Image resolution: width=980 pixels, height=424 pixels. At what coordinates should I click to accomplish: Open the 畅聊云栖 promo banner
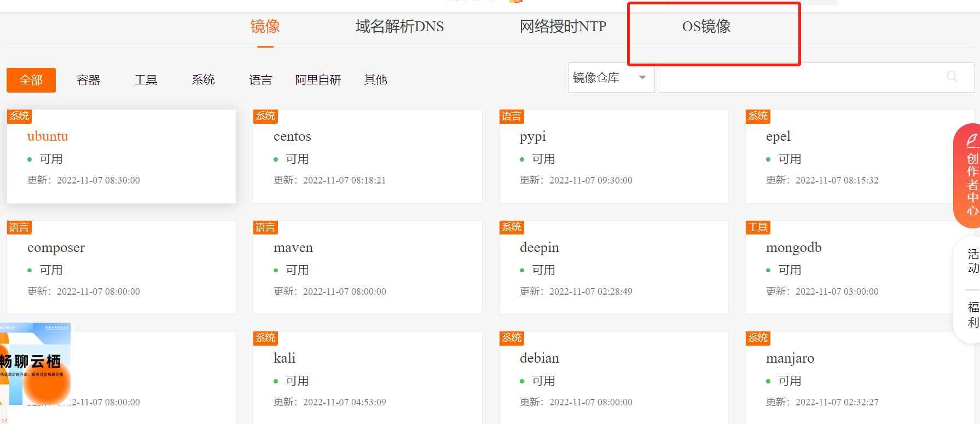(35, 364)
